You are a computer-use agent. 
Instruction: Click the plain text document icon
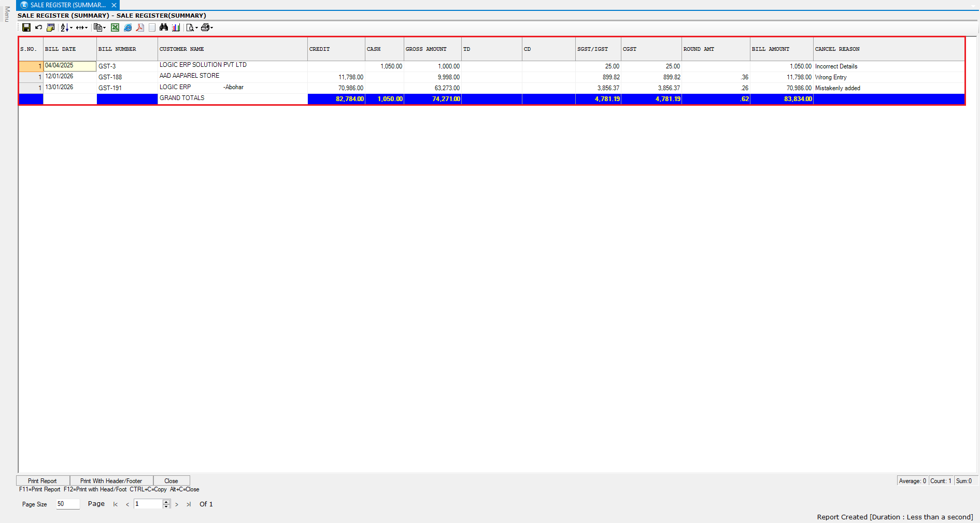[152, 28]
